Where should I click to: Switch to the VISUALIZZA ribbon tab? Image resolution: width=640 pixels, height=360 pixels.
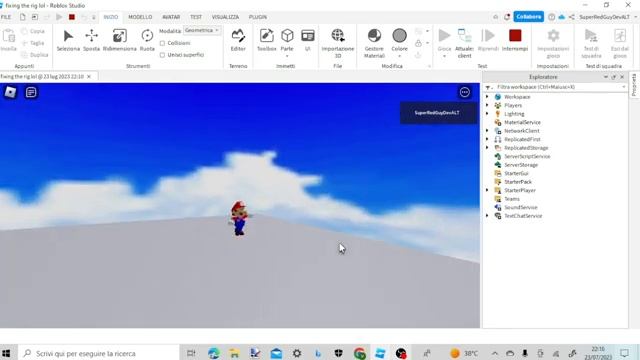click(225, 17)
